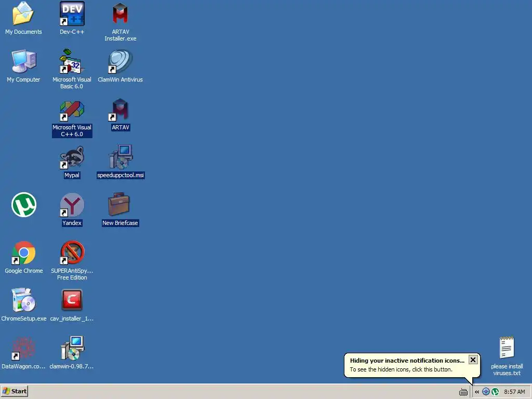The image size is (532, 399).
Task: Click 'Hiding your inactive notification icons...' heading
Action: [x=407, y=361]
